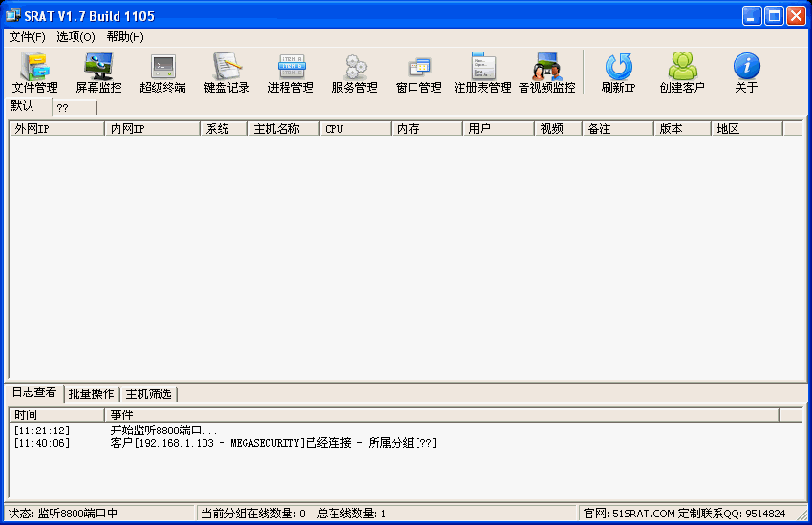Open the 超级终端 terminal tool
The width and height of the screenshot is (812, 525).
162,73
